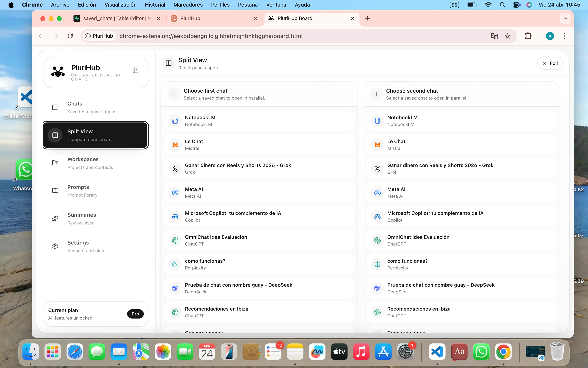The image size is (588, 368).
Task: Open the Historial menu
Action: pos(155,5)
